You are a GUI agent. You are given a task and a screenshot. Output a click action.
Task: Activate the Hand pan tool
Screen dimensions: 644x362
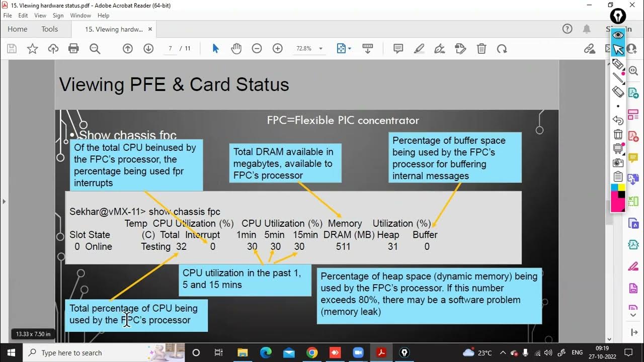(x=236, y=49)
